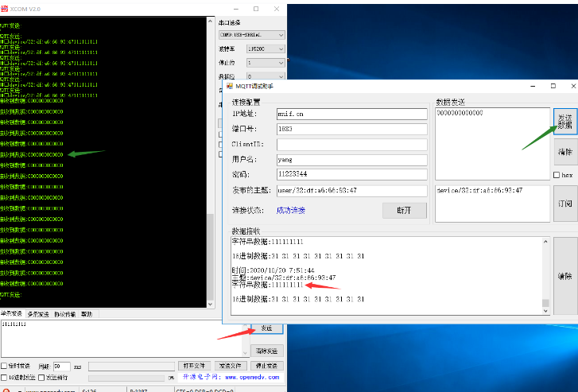578x392 pixels.
Task: Click the 密码 input field
Action: (351, 174)
